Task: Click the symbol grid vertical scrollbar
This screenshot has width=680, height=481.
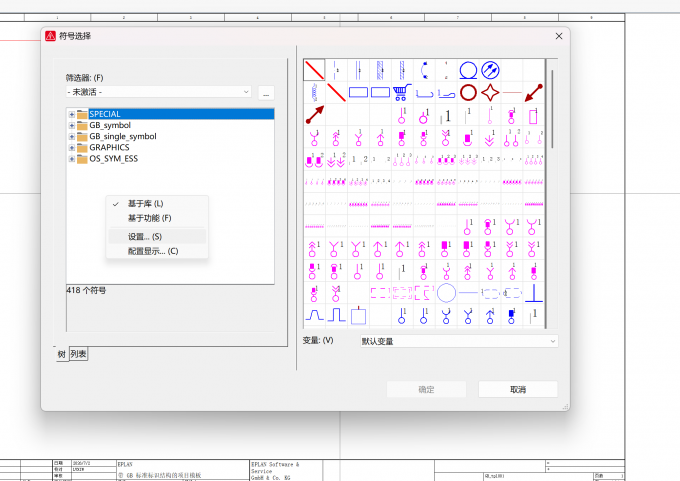Action: 552,193
